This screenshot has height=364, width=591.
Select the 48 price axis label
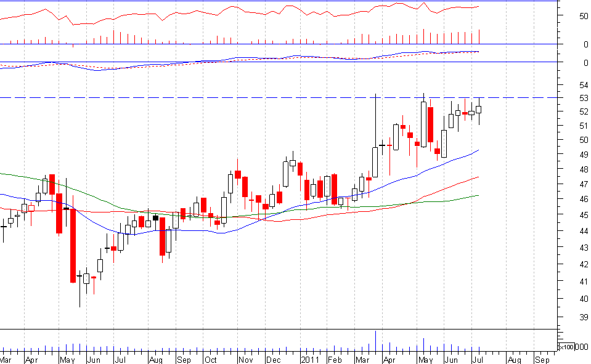click(x=584, y=170)
